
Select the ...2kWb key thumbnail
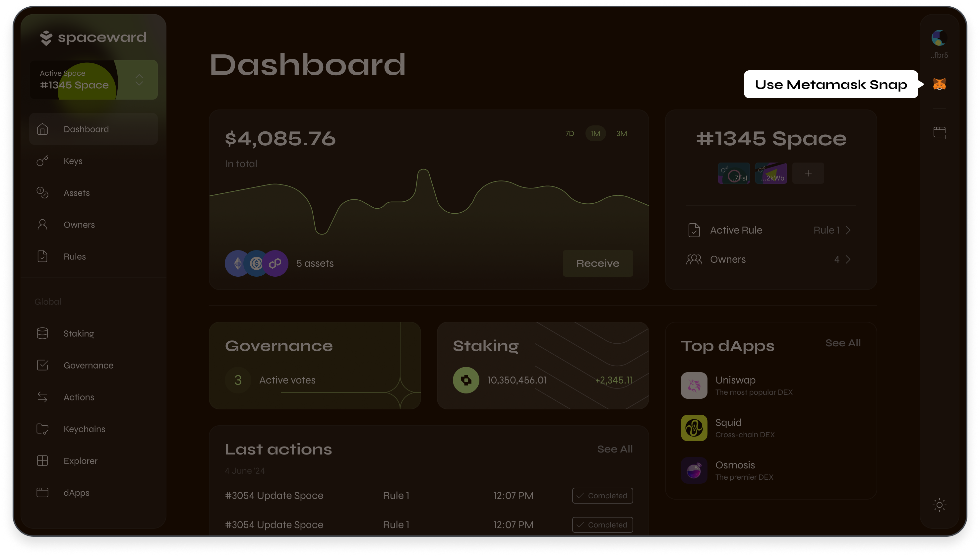(770, 173)
